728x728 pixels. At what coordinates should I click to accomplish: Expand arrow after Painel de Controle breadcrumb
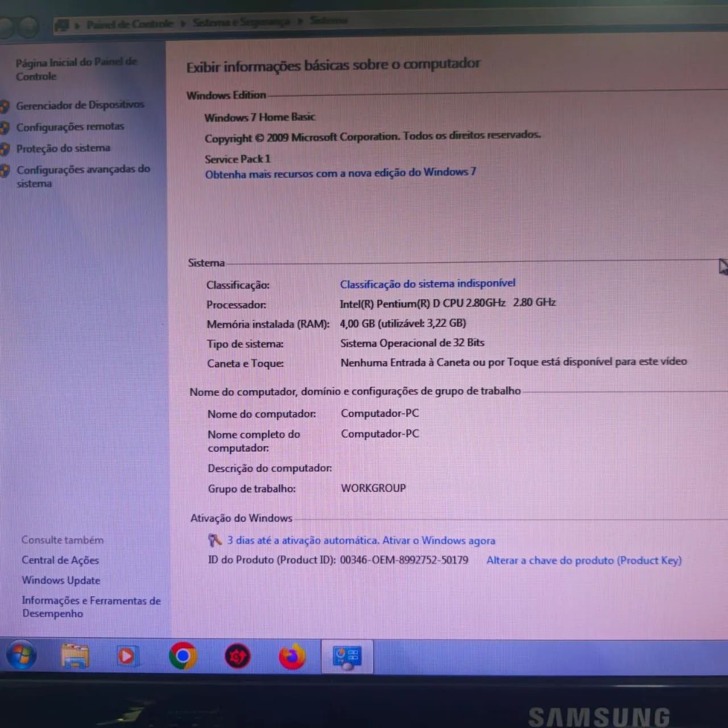coord(183,23)
